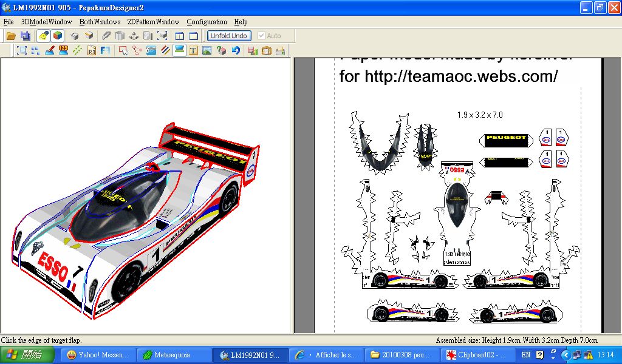This screenshot has width=622, height=364.
Task: Click the blue F page icon
Action: (x=105, y=50)
